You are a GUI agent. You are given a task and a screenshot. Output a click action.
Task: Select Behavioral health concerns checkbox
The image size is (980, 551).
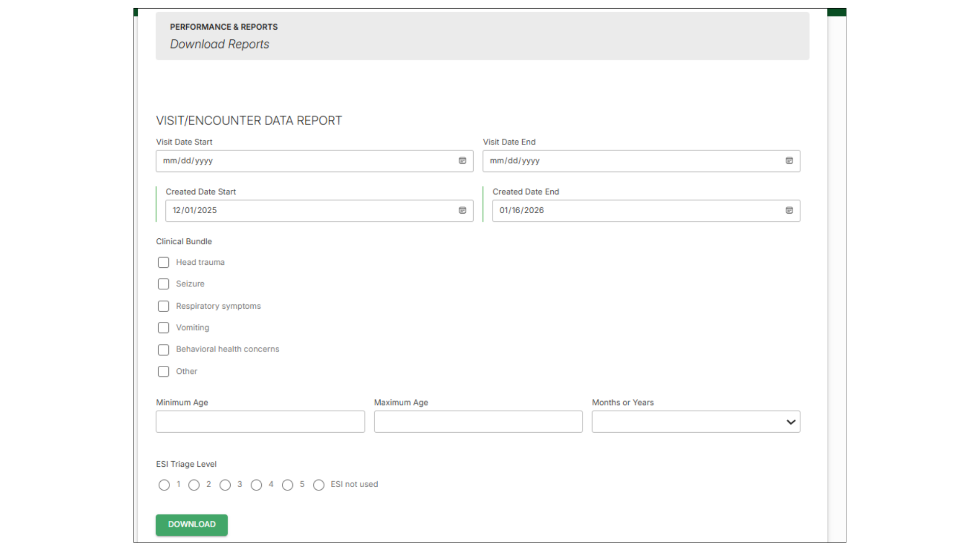(x=163, y=350)
